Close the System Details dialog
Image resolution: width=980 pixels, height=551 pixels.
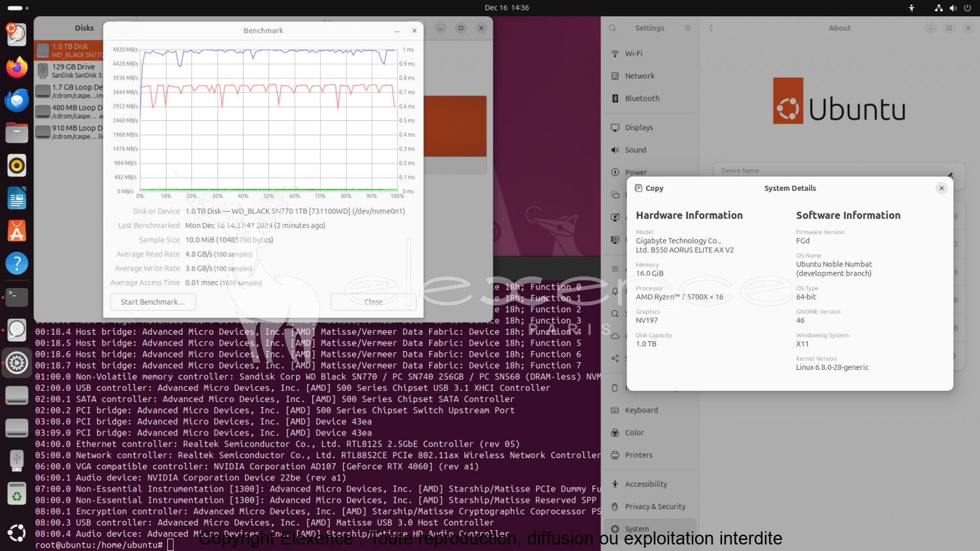pyautogui.click(x=941, y=188)
